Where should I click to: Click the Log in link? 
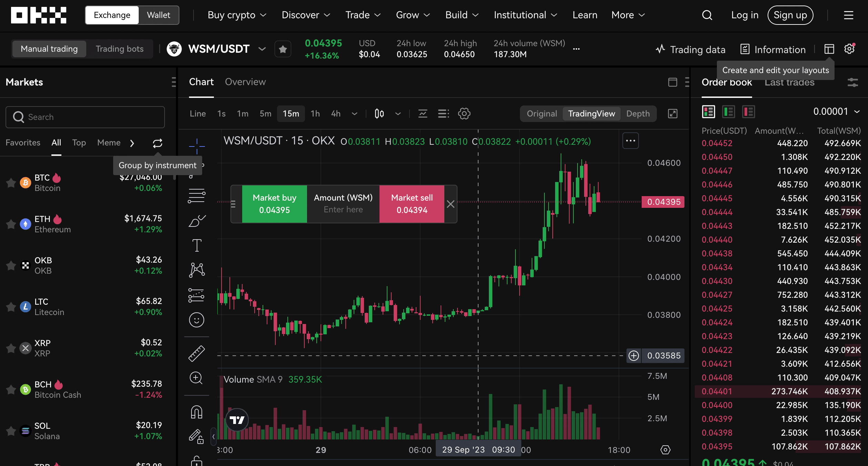click(x=744, y=15)
